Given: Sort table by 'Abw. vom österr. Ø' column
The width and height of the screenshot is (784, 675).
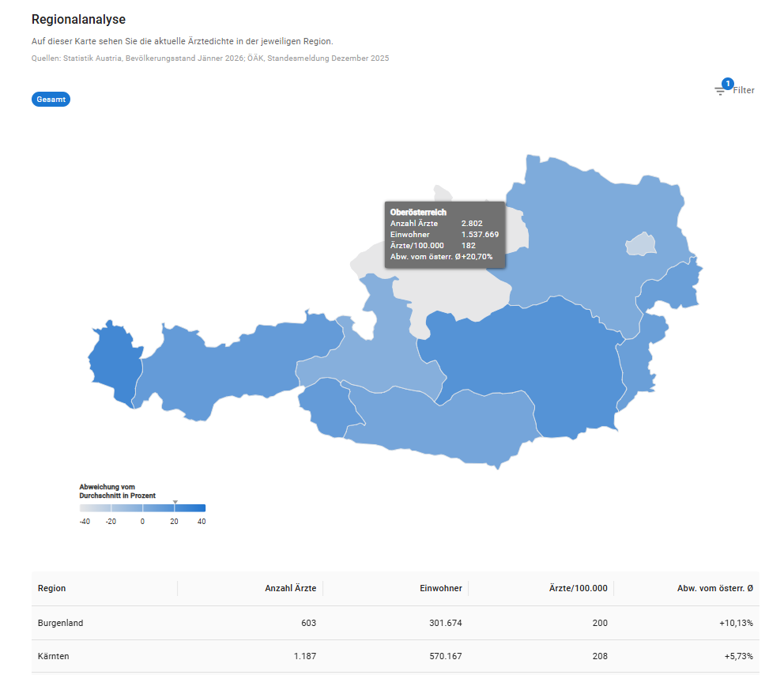Looking at the screenshot, I should pos(715,589).
